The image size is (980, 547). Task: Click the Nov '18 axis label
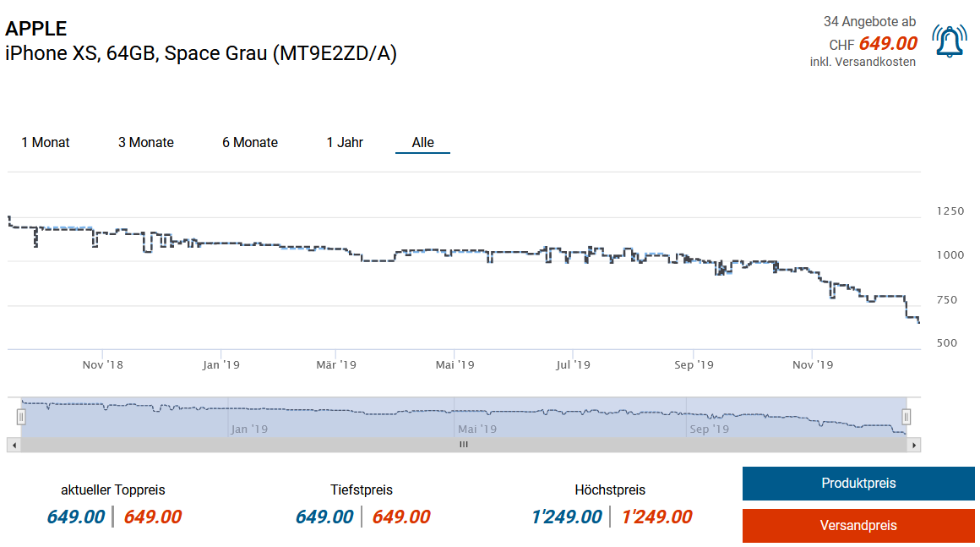[x=102, y=365]
